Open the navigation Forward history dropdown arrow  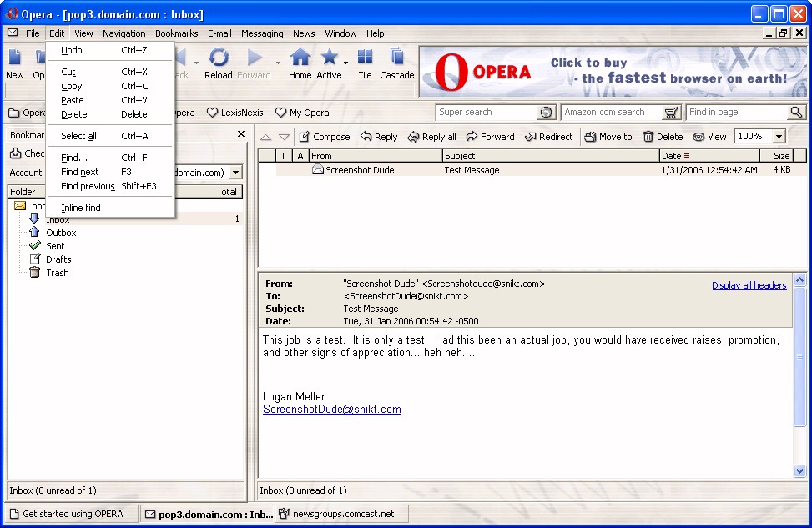(278, 63)
